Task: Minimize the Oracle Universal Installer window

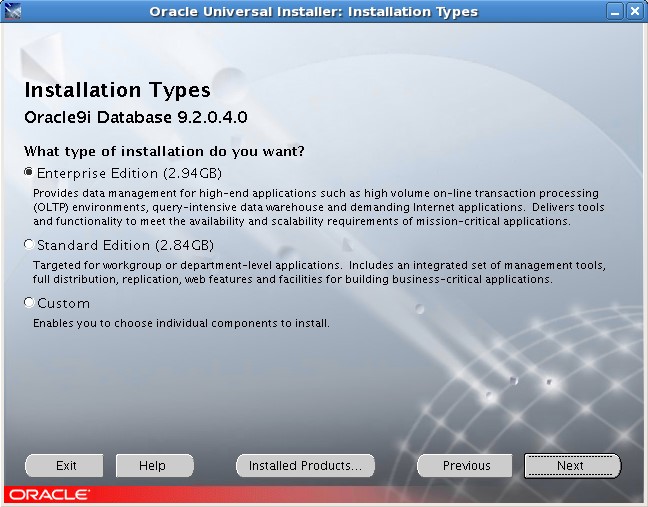Action: [x=615, y=12]
